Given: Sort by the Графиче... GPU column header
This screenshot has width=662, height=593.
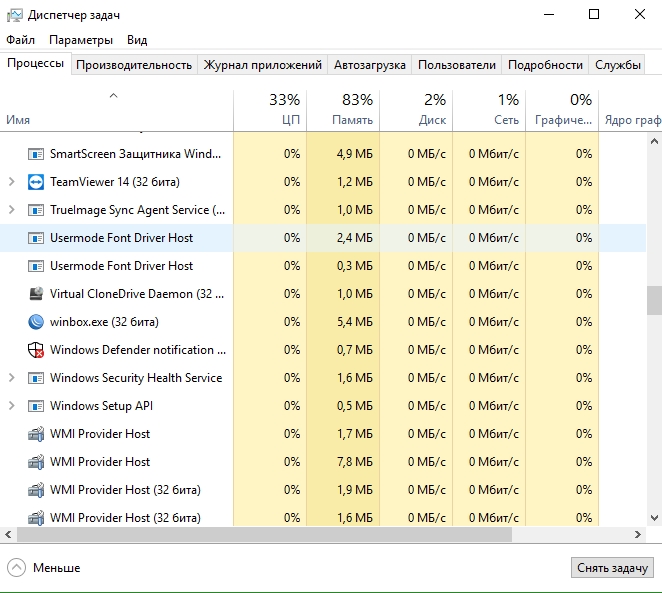Looking at the screenshot, I should click(562, 110).
